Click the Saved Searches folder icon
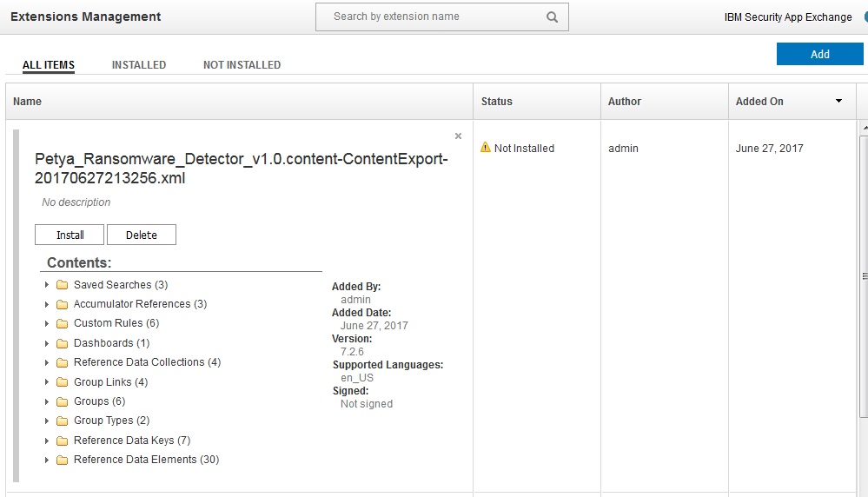This screenshot has height=497, width=868. click(x=62, y=285)
